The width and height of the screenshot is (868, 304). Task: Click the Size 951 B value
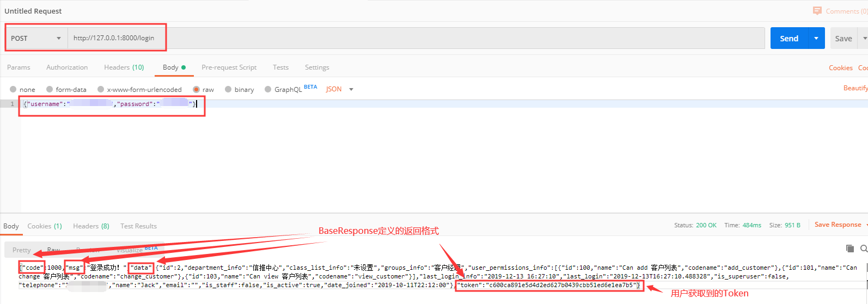pyautogui.click(x=792, y=225)
